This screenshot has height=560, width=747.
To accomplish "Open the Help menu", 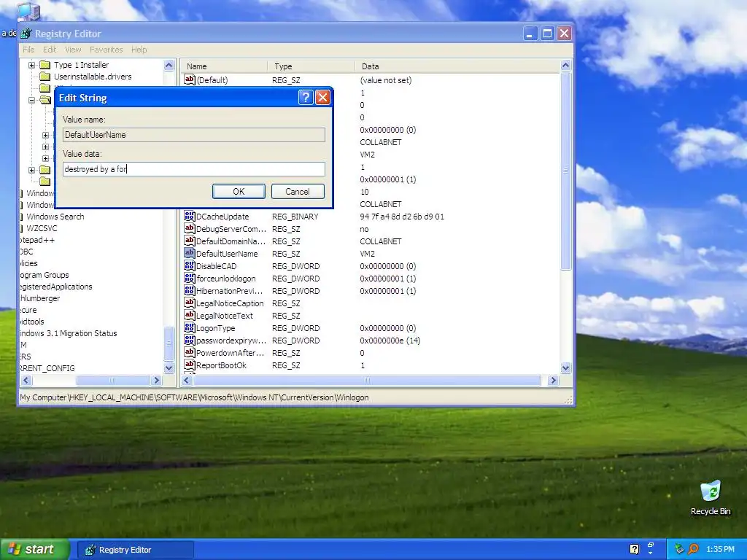I will pos(139,50).
